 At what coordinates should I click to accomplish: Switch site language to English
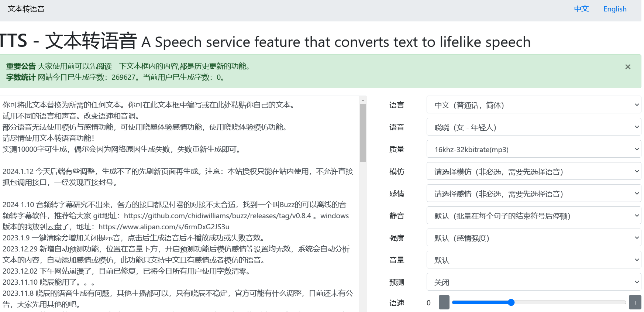(x=614, y=9)
